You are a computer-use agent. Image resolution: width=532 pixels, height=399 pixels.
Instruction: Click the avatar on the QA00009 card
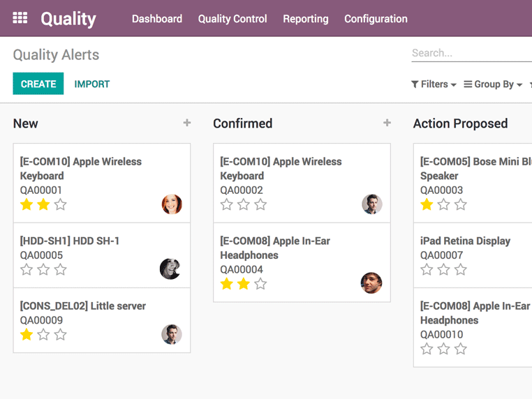[x=172, y=334]
